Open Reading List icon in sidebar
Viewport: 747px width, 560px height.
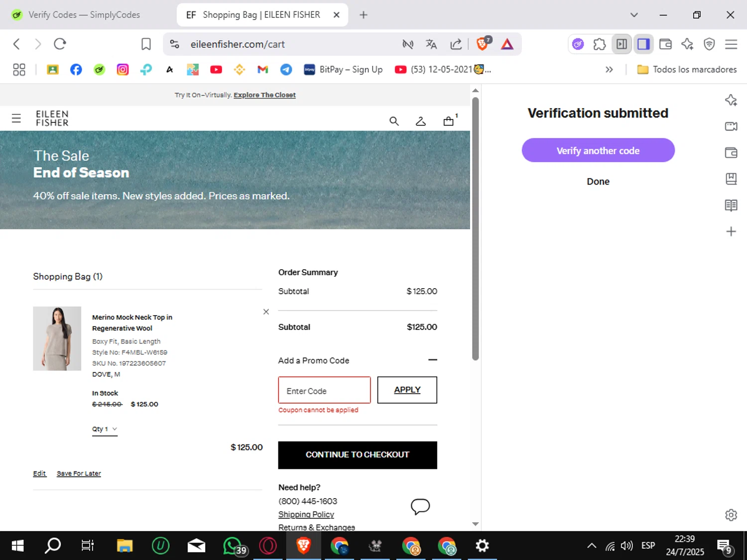pyautogui.click(x=731, y=205)
